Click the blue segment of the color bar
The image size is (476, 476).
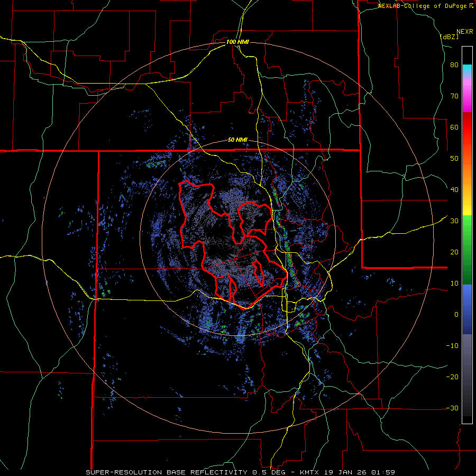pos(467,309)
